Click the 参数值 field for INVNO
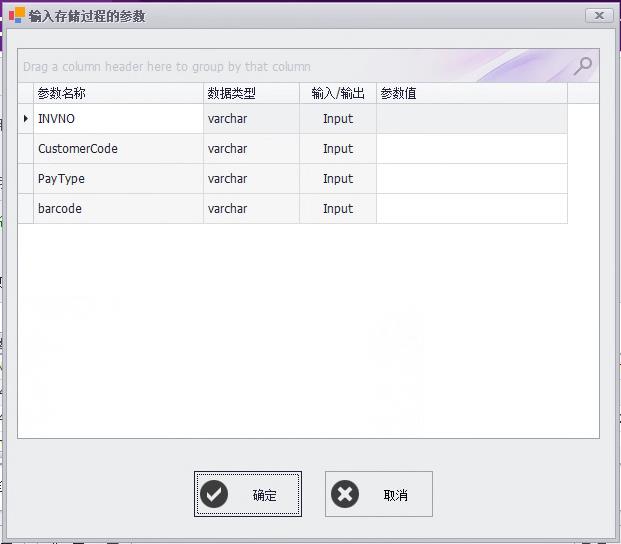This screenshot has height=544, width=621. [472, 119]
